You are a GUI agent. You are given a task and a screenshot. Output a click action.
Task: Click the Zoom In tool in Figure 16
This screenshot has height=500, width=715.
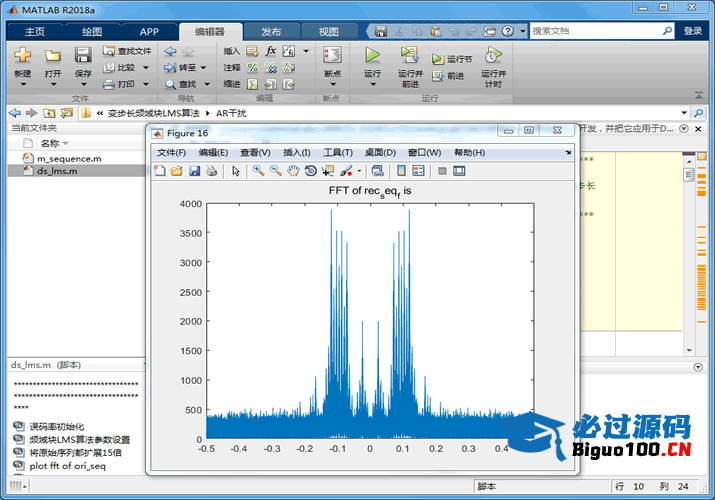tap(258, 171)
